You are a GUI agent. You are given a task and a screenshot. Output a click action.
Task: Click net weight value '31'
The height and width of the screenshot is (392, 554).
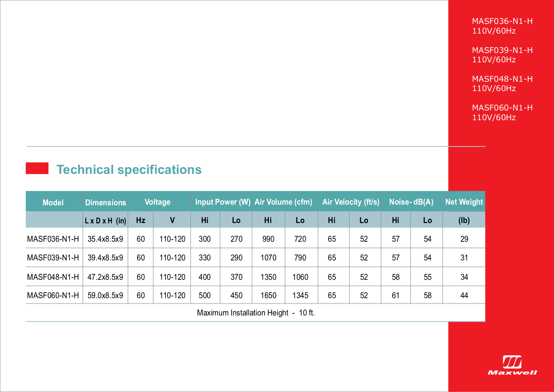tap(464, 258)
